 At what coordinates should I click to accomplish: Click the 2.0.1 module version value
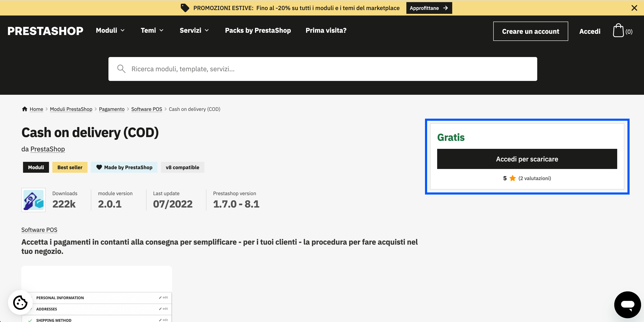click(110, 204)
